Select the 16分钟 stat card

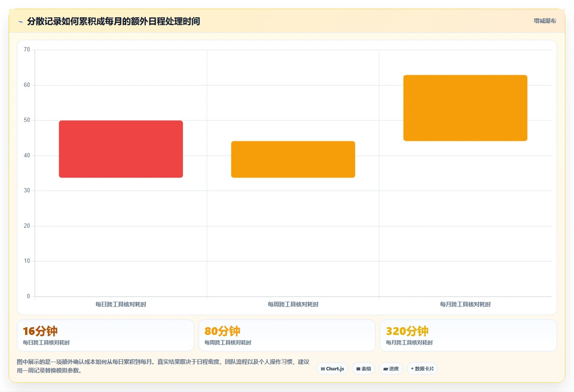(105, 335)
